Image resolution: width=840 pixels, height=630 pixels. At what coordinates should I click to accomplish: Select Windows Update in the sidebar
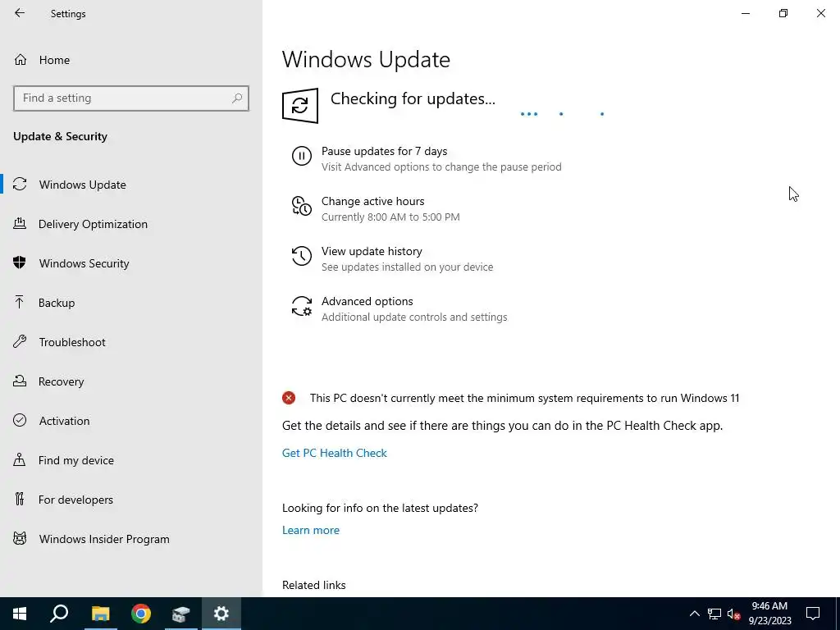tap(83, 185)
